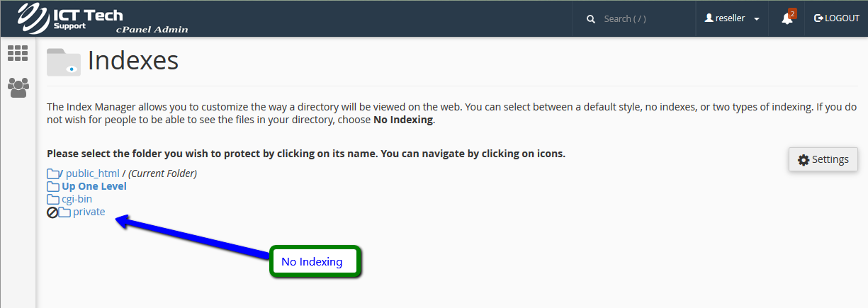Viewport: 868px width, 308px height.
Task: Click the home folder icon before public_html
Action: click(53, 173)
